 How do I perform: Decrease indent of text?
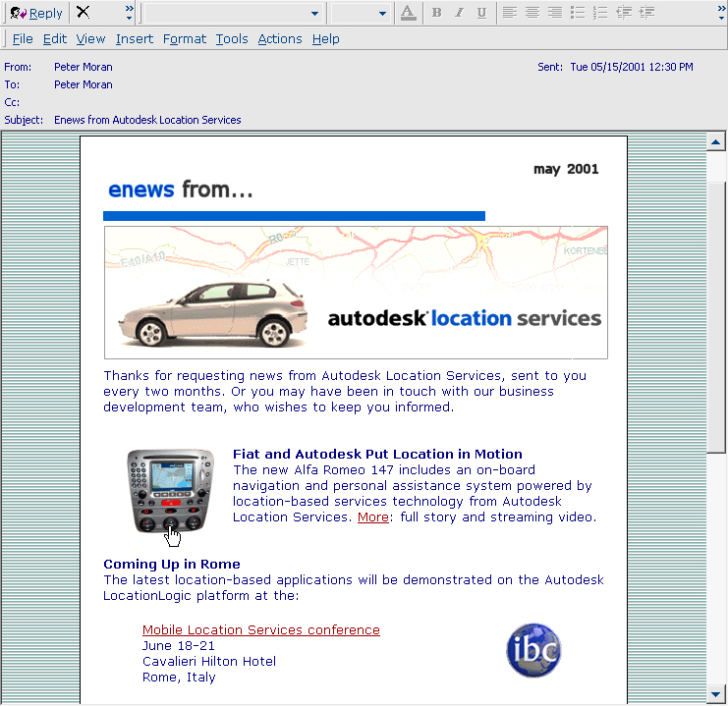coord(624,13)
